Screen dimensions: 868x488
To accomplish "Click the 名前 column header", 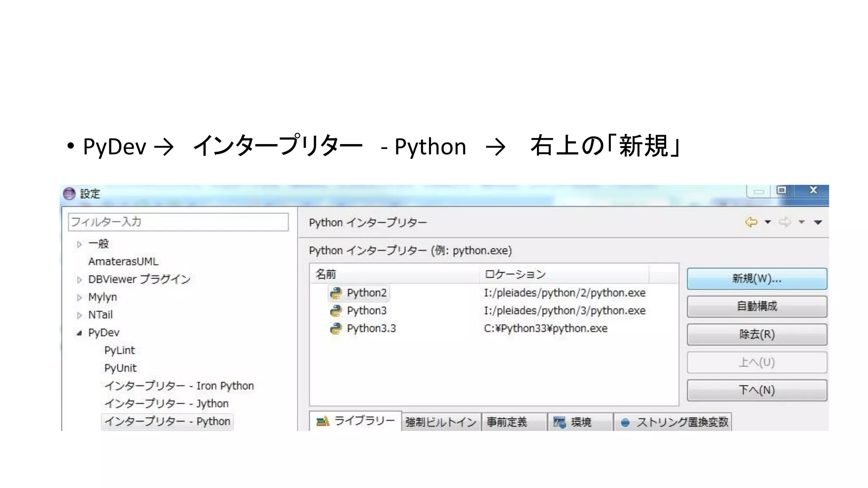I will [394, 274].
